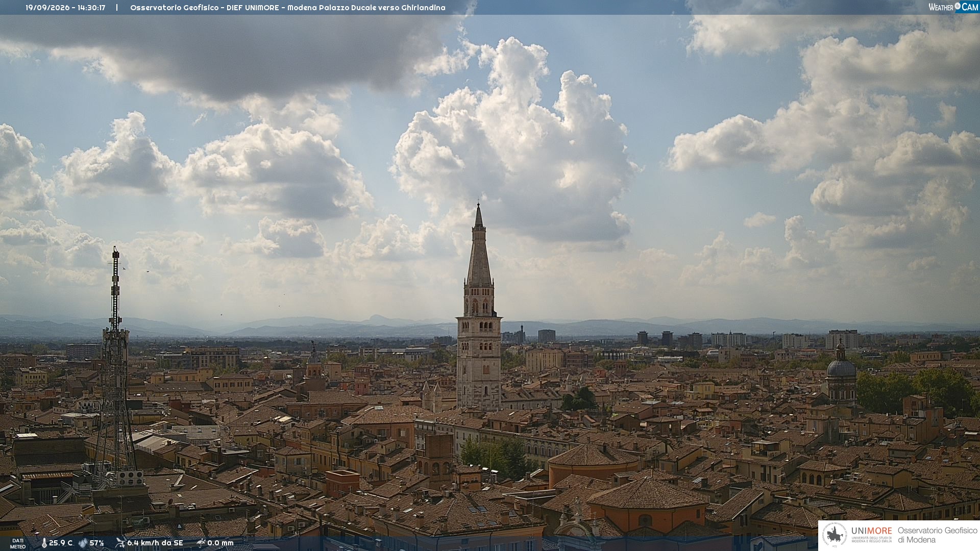This screenshot has height=551, width=980.
Task: Click the wind anemometer icon
Action: 120,543
